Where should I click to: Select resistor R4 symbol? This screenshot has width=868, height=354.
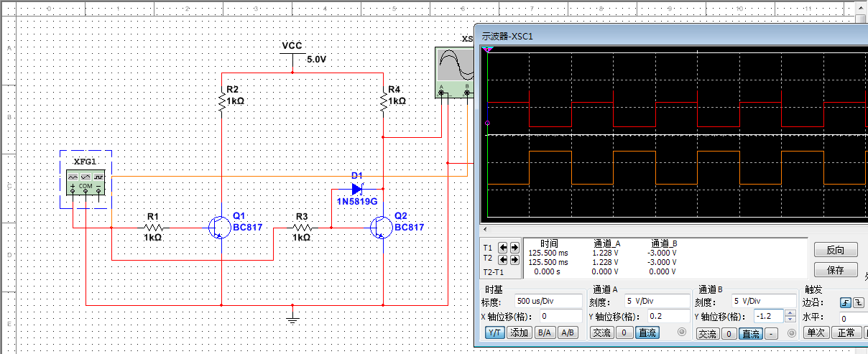click(384, 102)
